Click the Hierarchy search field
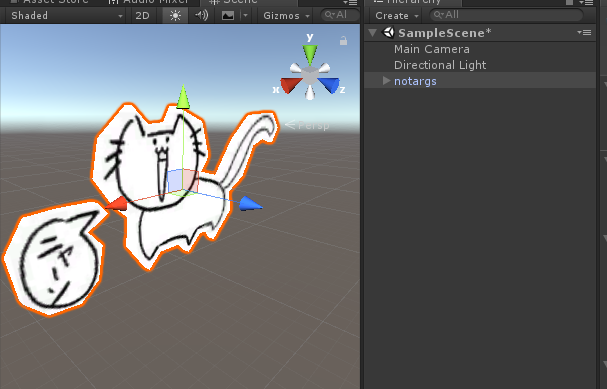 (x=506, y=15)
